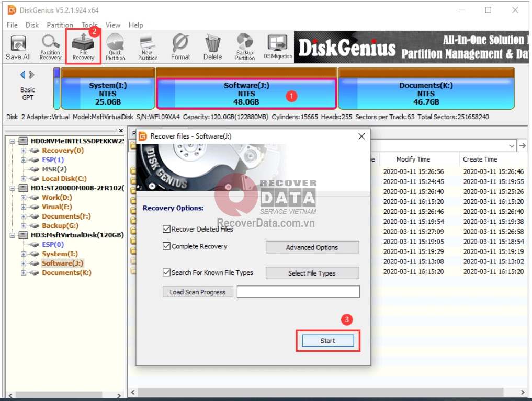This screenshot has height=401, width=532.
Task: Open the Partition menu
Action: (60, 25)
